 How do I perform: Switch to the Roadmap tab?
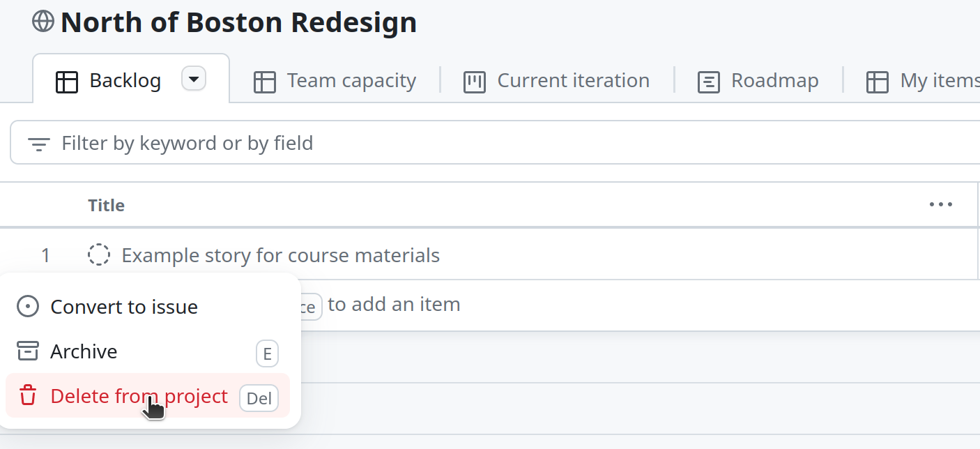[774, 81]
